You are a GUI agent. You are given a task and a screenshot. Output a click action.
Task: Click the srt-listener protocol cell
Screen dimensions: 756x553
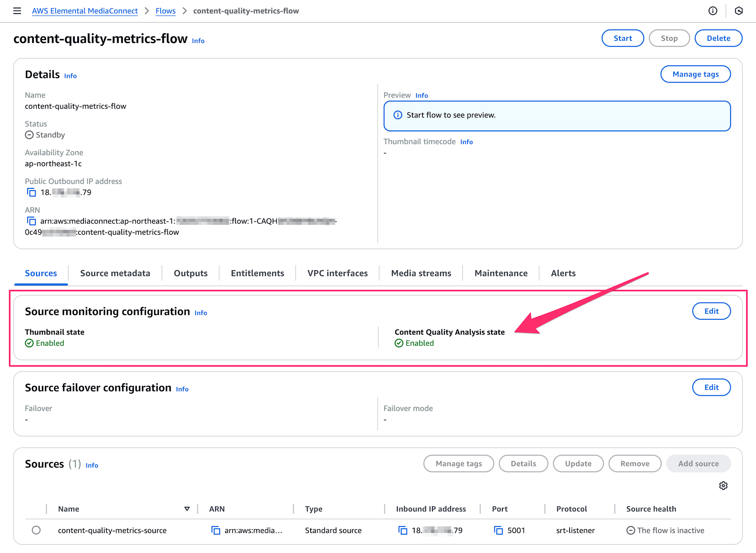pos(575,530)
